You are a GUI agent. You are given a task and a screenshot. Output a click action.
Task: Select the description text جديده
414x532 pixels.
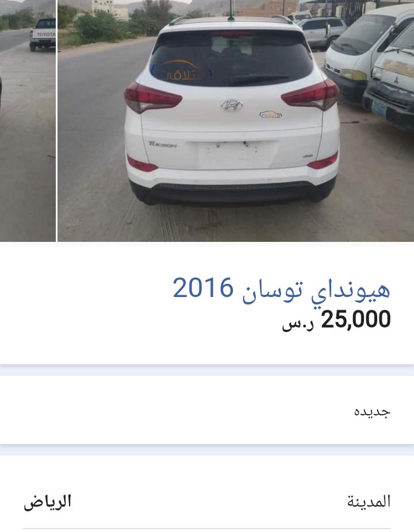coord(372,411)
